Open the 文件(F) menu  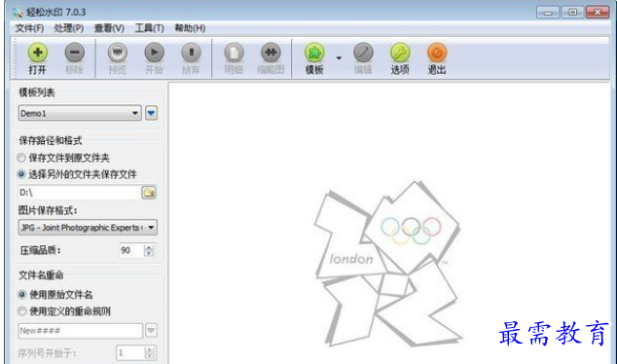point(29,28)
